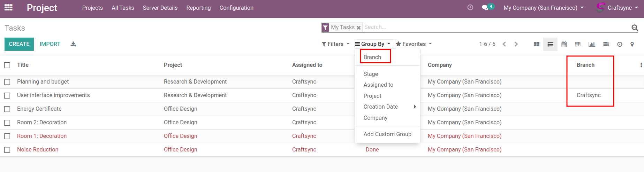The image size is (644, 172).
Task: Click the IMPORT button
Action: tap(50, 44)
